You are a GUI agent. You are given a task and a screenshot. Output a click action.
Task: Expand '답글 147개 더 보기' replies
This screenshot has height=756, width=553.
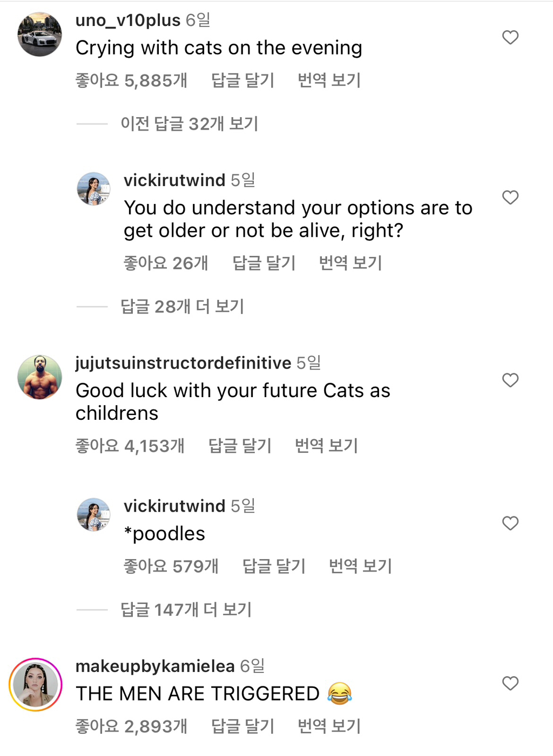click(x=186, y=610)
